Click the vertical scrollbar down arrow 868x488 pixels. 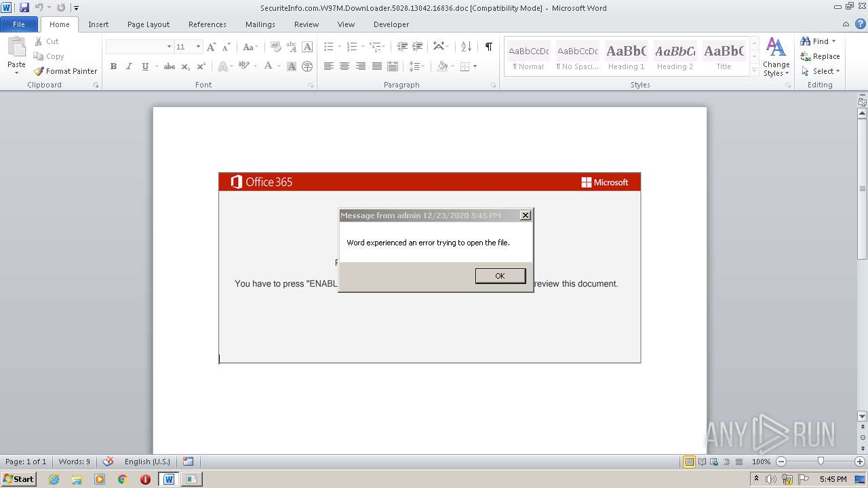click(x=862, y=416)
